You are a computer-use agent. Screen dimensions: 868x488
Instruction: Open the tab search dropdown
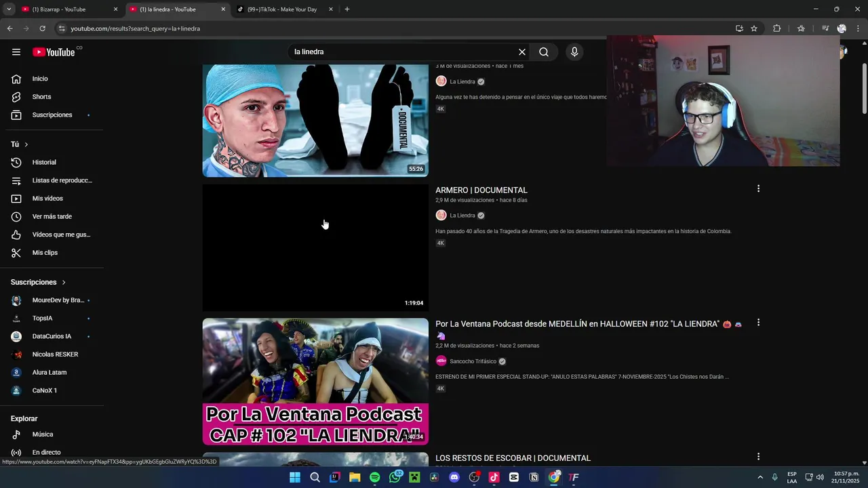pyautogui.click(x=8, y=9)
